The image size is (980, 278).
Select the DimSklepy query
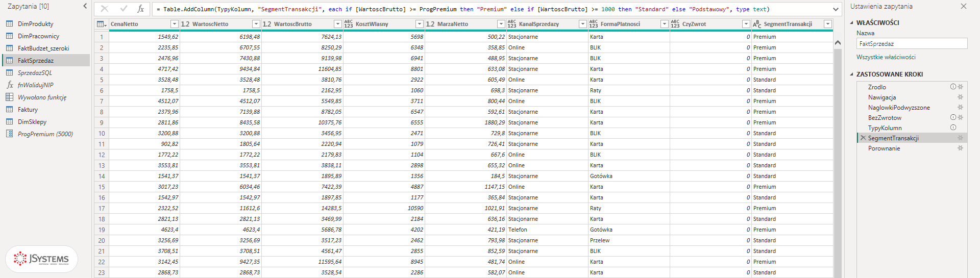pos(46,121)
